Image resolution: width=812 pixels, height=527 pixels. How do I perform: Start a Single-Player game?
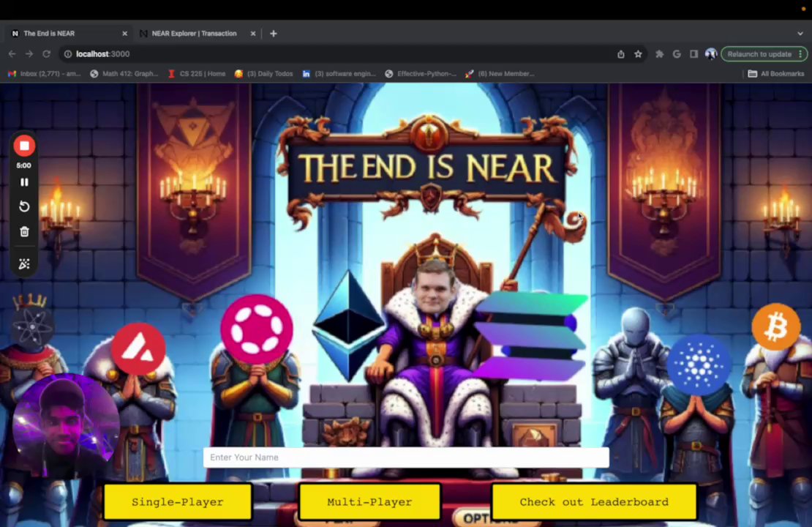[178, 501]
